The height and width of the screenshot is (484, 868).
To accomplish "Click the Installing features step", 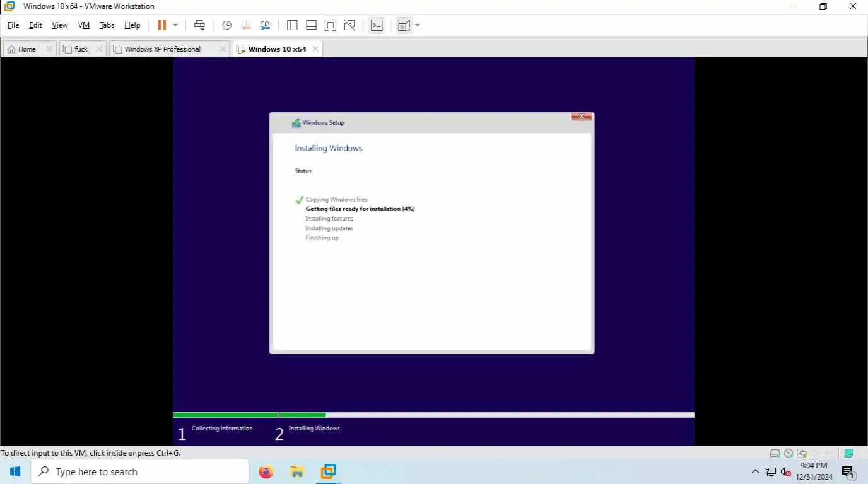I will click(329, 219).
